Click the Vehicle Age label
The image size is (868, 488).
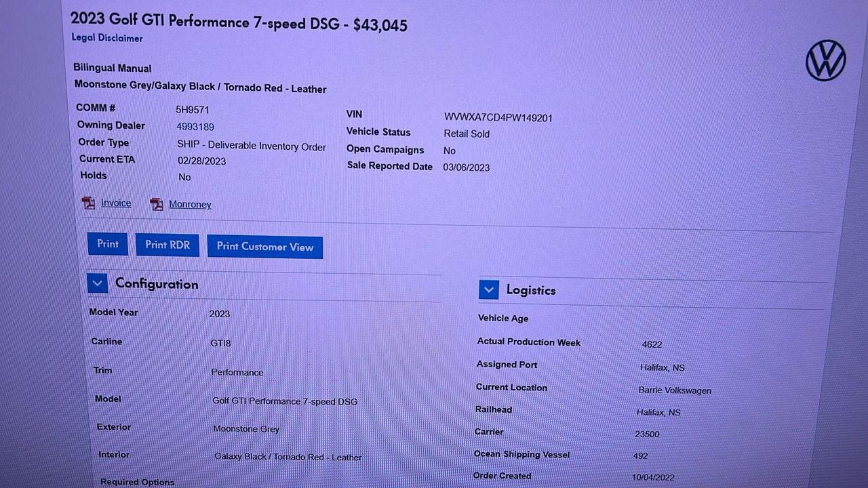503,318
